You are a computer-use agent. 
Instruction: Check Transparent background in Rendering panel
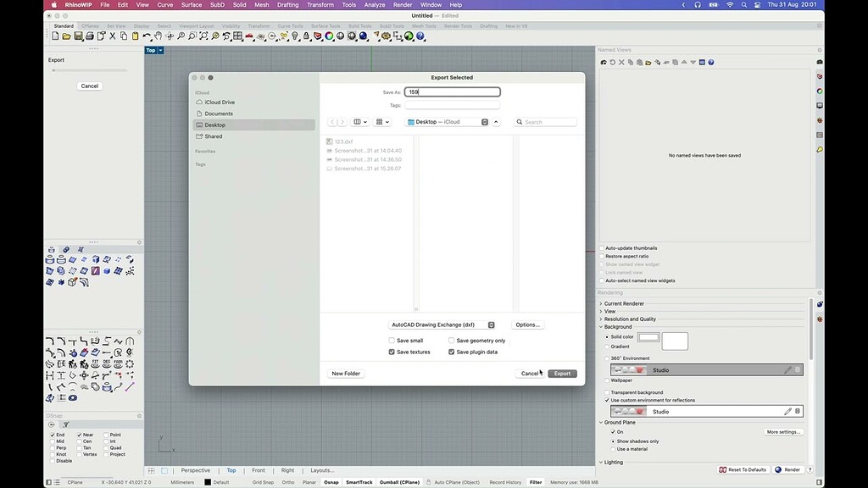pos(607,392)
